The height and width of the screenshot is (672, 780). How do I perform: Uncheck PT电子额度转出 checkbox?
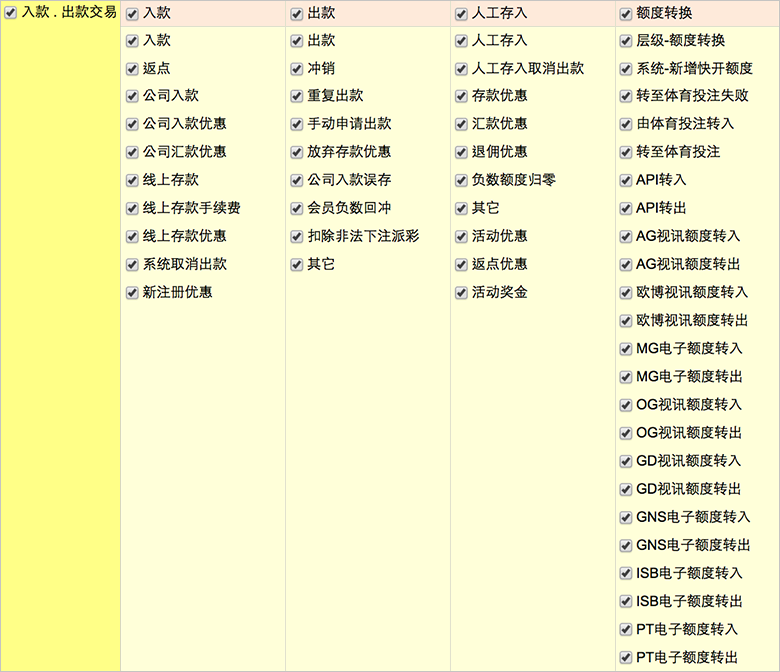point(626,657)
